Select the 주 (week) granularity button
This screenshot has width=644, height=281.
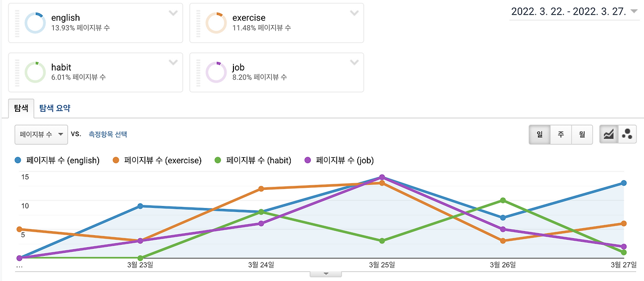[560, 134]
